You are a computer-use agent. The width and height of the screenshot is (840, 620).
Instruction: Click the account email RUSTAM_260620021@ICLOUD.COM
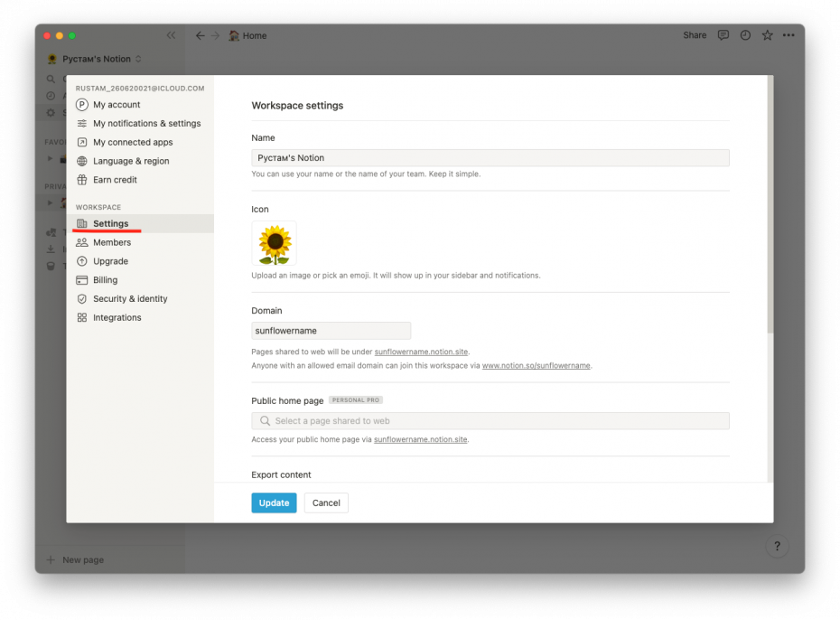pyautogui.click(x=140, y=88)
